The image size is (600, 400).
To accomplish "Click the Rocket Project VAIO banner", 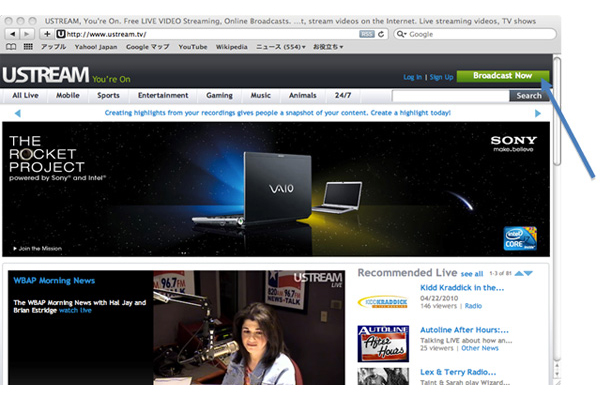I will pyautogui.click(x=276, y=189).
